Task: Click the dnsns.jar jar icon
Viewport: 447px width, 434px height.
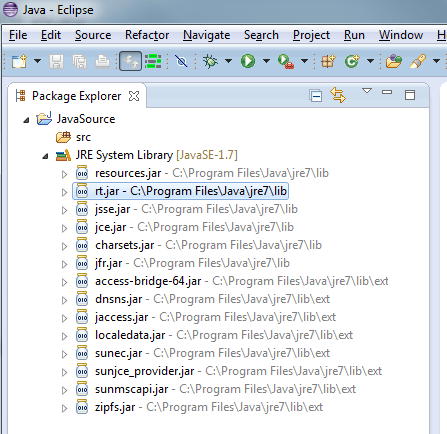Action: (82, 299)
